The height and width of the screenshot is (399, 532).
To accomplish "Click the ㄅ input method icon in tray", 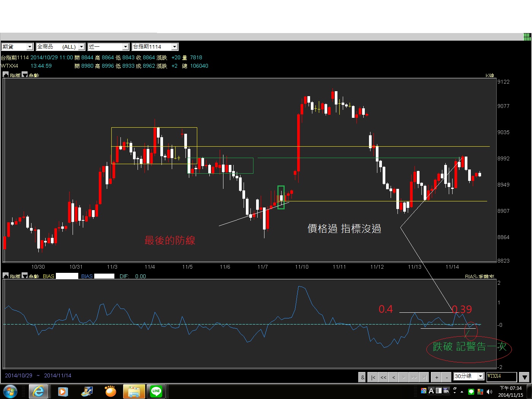I will pyautogui.click(x=424, y=391).
